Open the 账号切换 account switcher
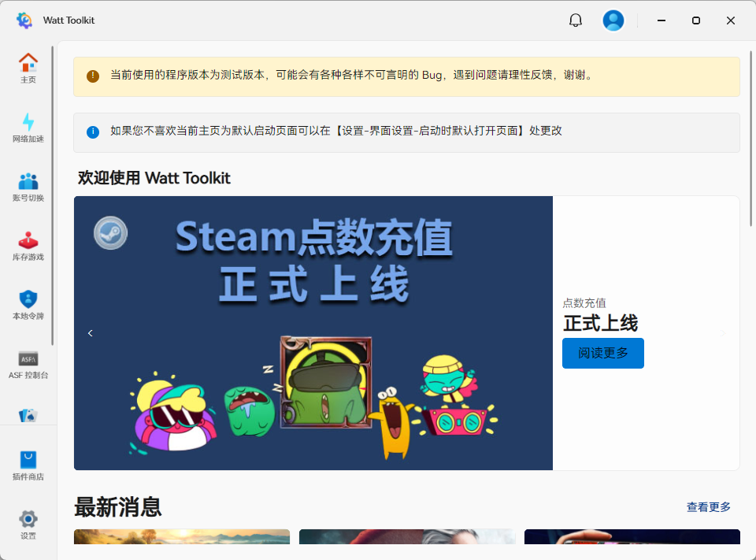The height and width of the screenshot is (560, 756). click(x=28, y=186)
